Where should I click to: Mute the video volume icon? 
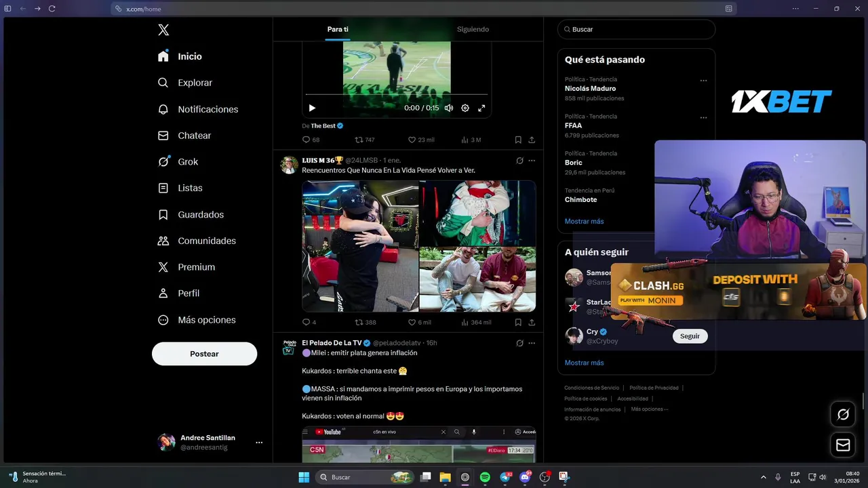pos(449,108)
